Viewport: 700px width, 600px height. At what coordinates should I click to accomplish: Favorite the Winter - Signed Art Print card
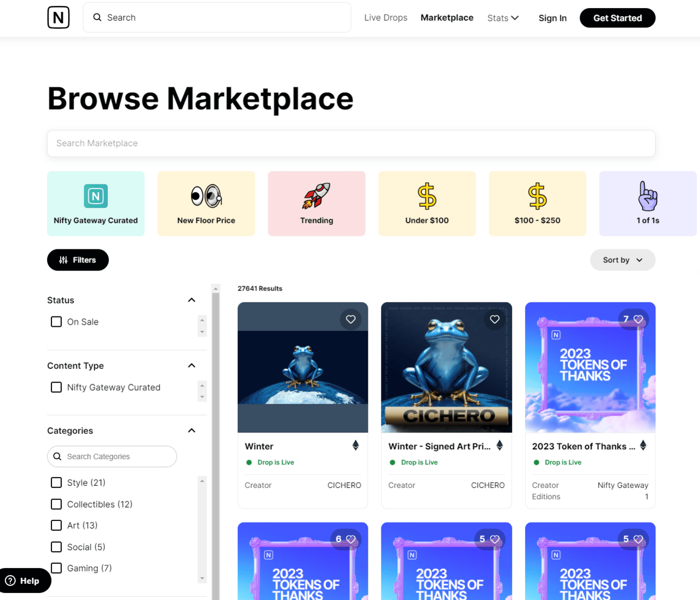495,319
